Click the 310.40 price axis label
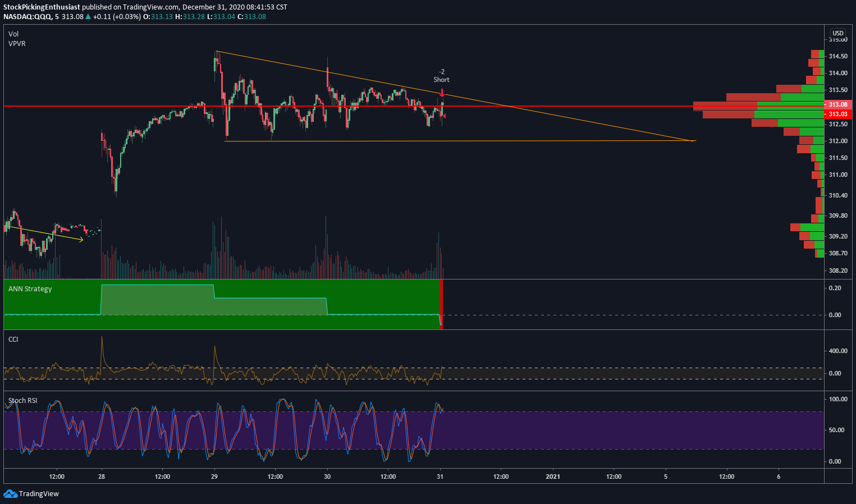 (x=838, y=195)
